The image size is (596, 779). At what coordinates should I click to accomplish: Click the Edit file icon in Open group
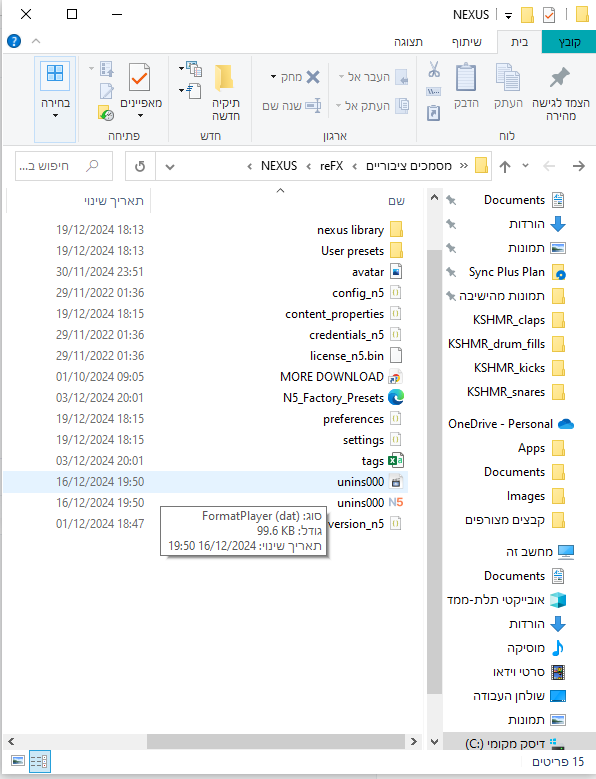[107, 91]
